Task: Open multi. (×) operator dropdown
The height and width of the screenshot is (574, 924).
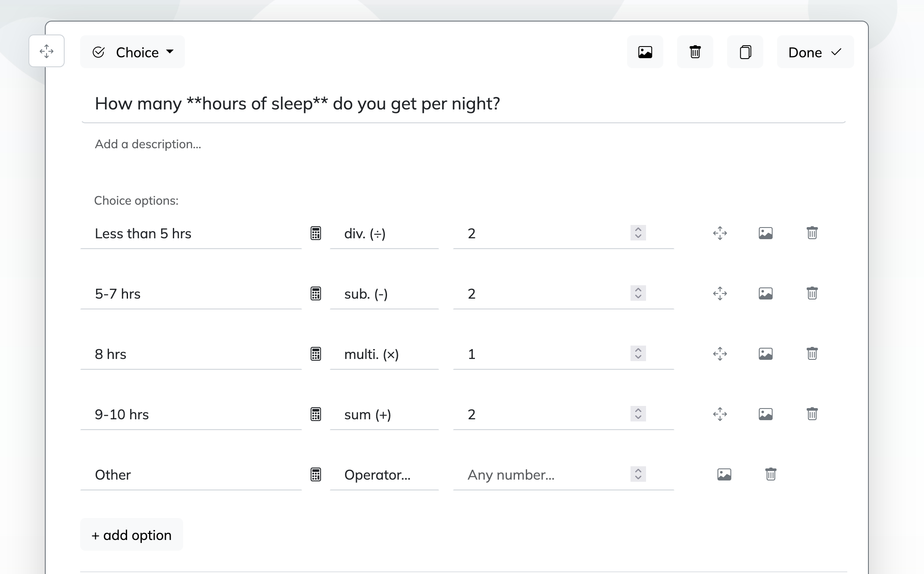Action: 384,354
